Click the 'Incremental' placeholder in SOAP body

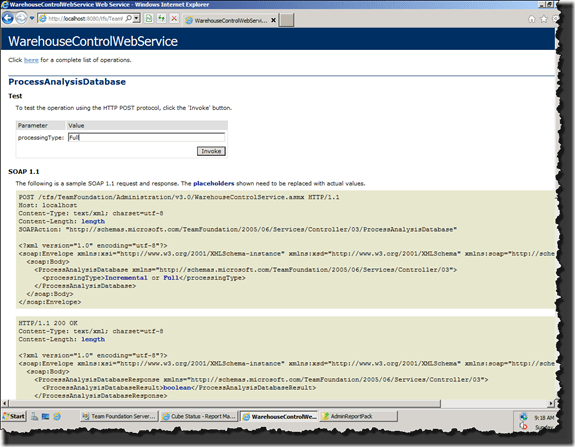coord(126,278)
